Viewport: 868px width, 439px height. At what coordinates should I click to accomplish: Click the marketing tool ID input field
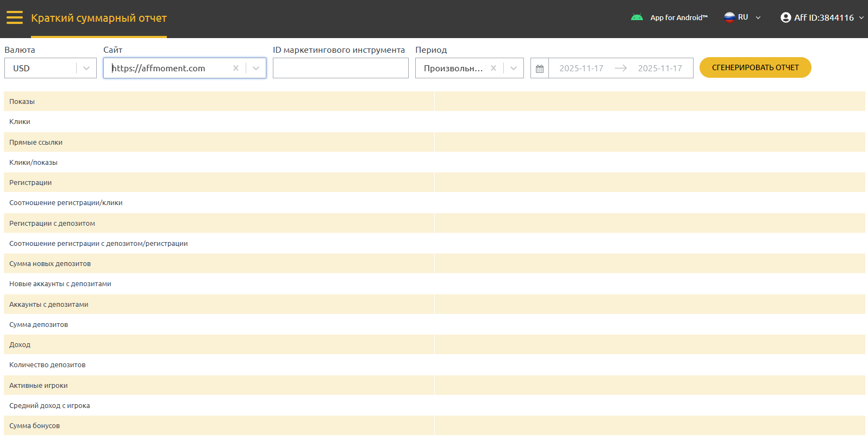(340, 69)
